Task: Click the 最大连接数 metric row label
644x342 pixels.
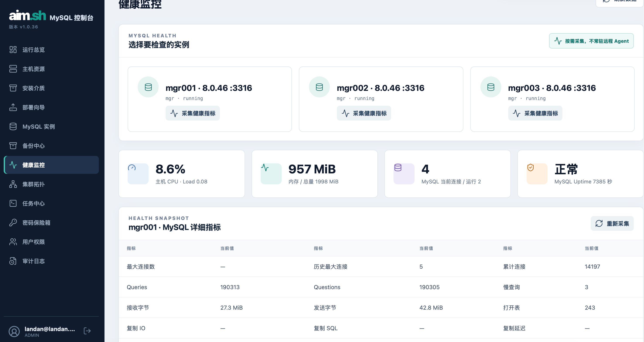Action: tap(141, 267)
